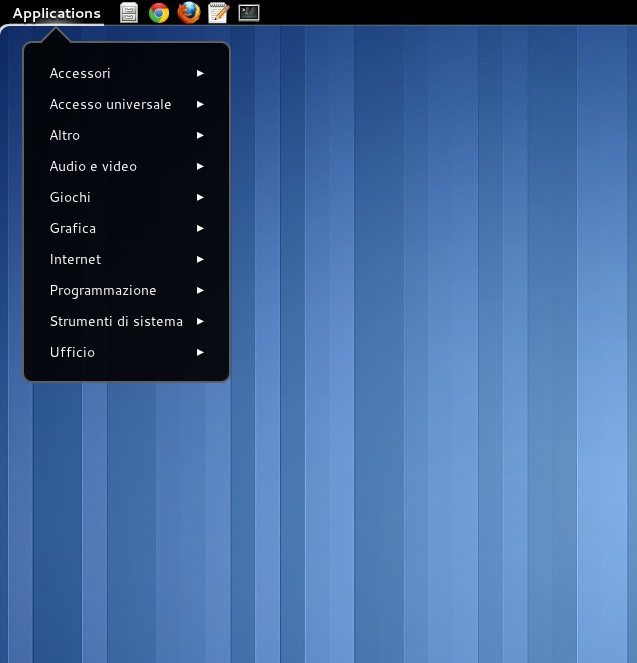Image resolution: width=637 pixels, height=663 pixels.
Task: Open the text editor notepad icon
Action: point(219,13)
